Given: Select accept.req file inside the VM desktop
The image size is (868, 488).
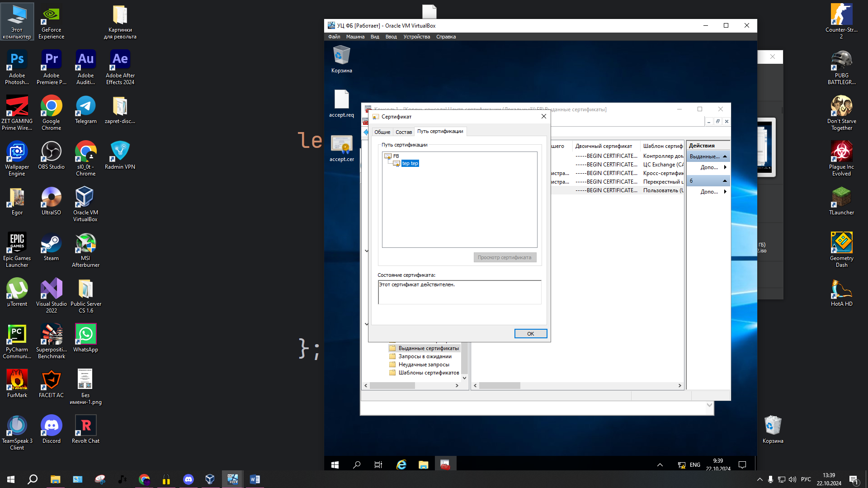Looking at the screenshot, I should 341,104.
